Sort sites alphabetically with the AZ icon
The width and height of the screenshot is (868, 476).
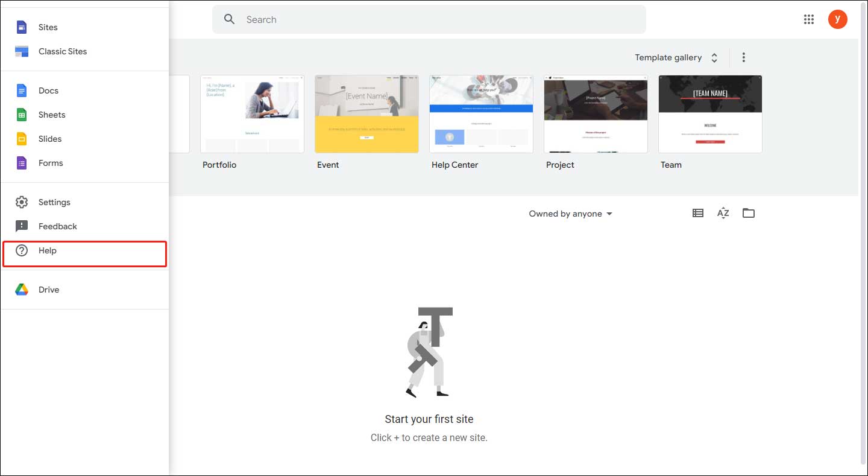[723, 213]
